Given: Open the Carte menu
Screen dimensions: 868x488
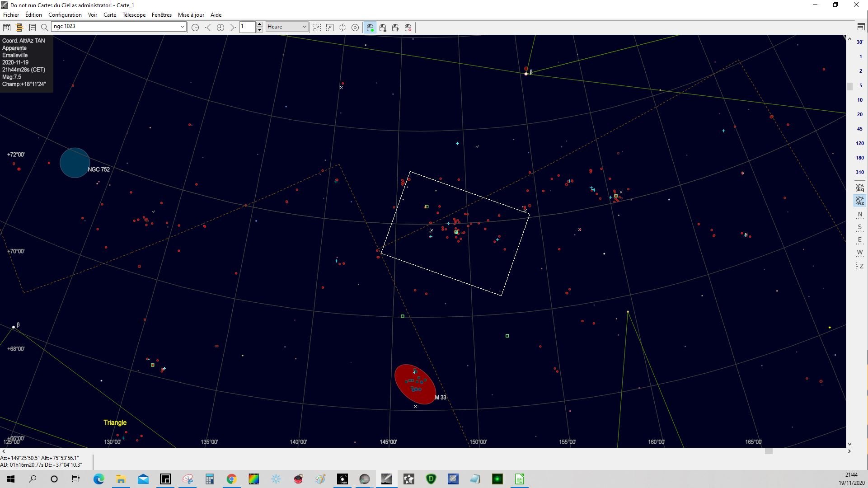Looking at the screenshot, I should pos(110,15).
